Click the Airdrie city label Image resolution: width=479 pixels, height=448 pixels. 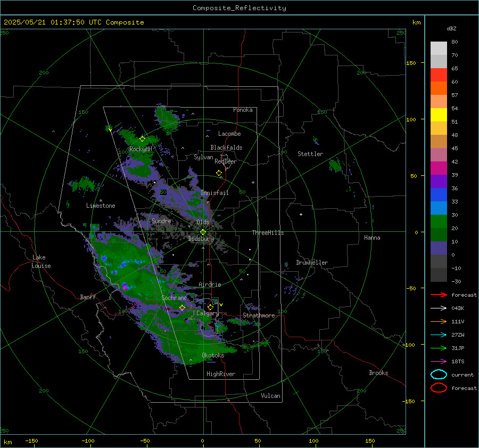coord(210,284)
